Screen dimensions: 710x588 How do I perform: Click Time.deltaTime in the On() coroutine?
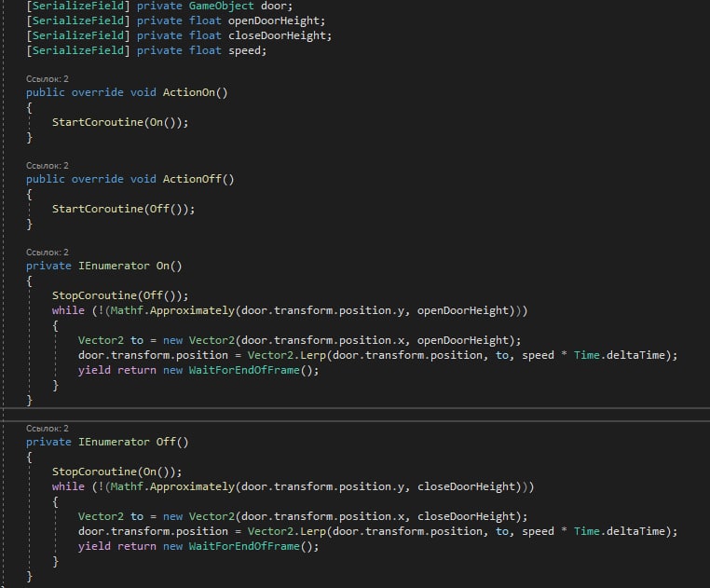click(619, 355)
